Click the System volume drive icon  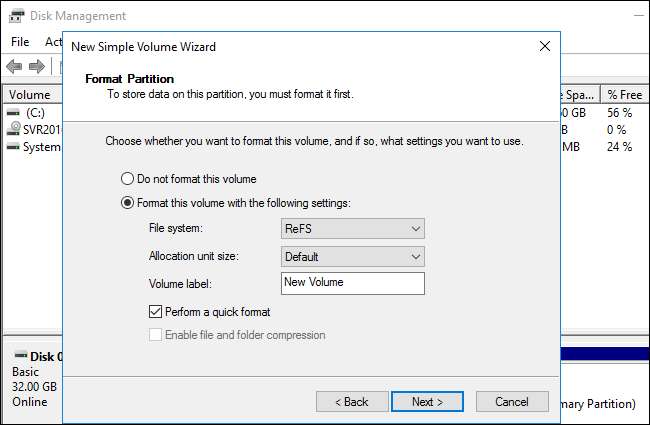tap(13, 146)
